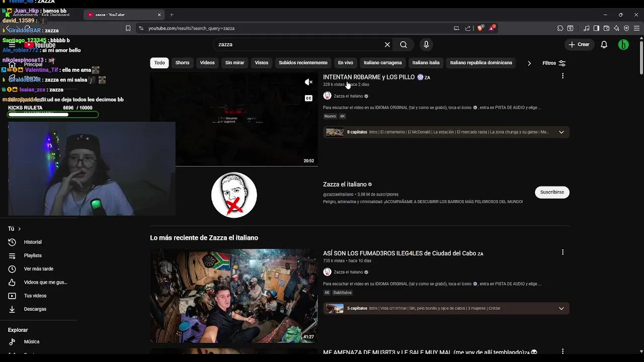Open the Zazza el italiano channel title
This screenshot has width=644, height=362.
point(345,185)
